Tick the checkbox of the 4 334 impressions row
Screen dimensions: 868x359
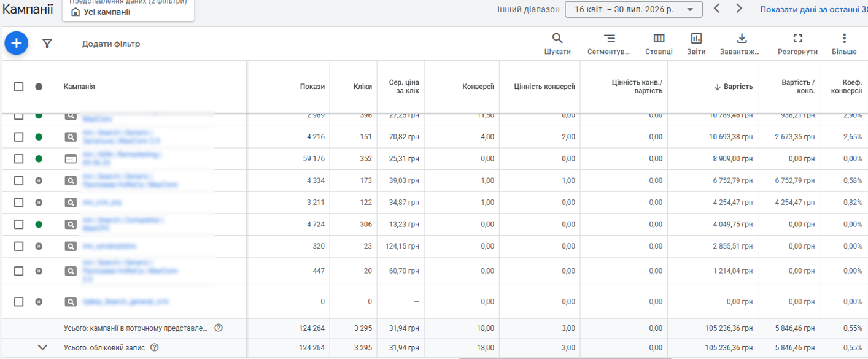click(18, 180)
